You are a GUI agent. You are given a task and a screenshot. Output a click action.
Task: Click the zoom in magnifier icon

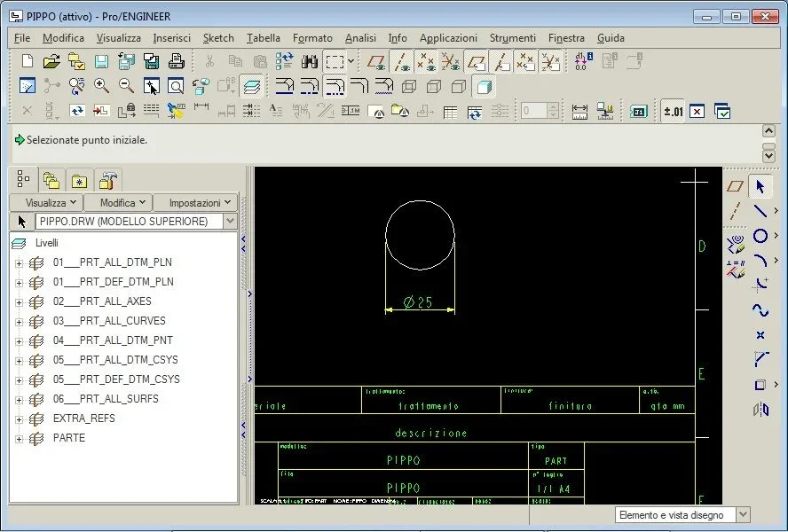(101, 86)
